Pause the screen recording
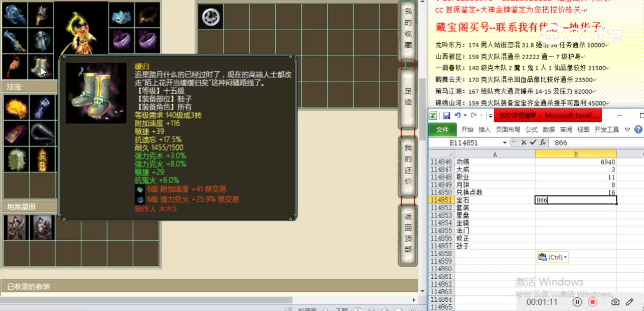Screen dimensions: 644x311 click(577, 302)
